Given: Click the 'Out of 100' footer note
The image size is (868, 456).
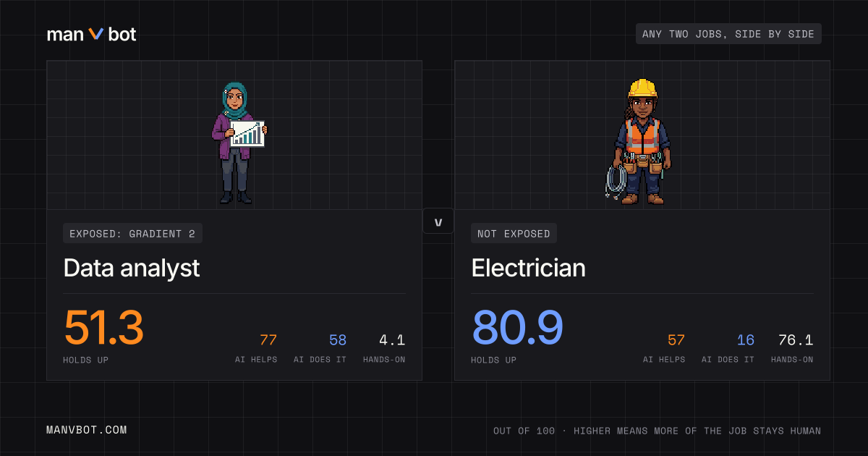Looking at the screenshot, I should click(x=658, y=431).
